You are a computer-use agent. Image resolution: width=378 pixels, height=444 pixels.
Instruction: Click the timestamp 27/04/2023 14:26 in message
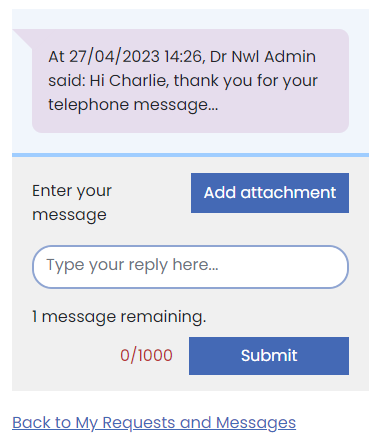coord(136,56)
